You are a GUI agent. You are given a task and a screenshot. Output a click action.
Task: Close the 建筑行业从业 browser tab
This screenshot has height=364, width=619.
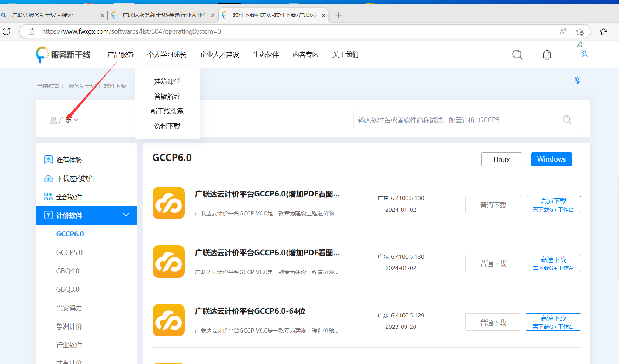(x=213, y=16)
